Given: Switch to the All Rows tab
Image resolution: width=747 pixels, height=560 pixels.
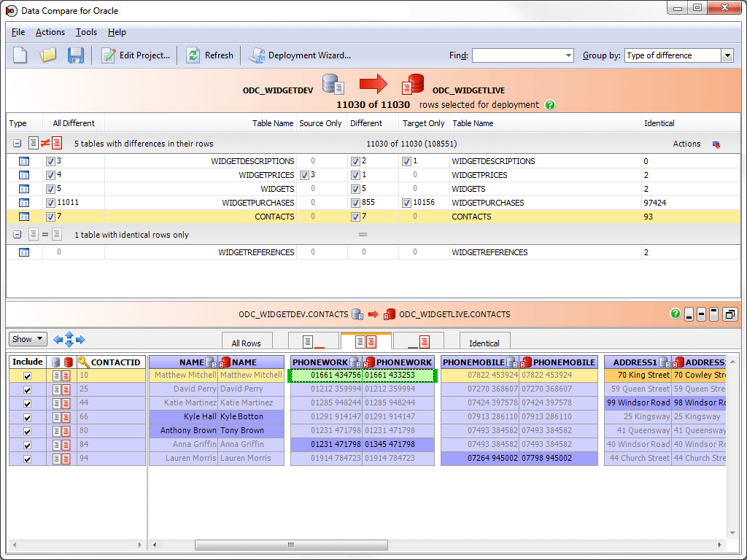Looking at the screenshot, I should pos(247,341).
